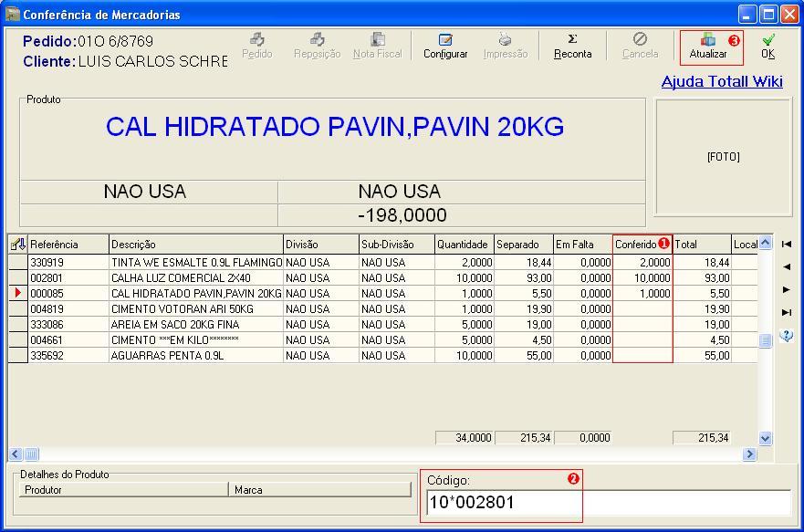Click the Produtor column header in product details
Image resolution: width=804 pixels, height=532 pixels.
tap(123, 490)
